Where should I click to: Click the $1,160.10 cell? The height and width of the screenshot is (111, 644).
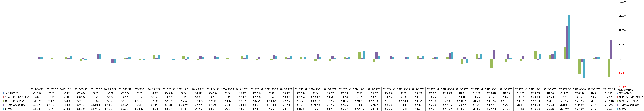click(565, 105)
